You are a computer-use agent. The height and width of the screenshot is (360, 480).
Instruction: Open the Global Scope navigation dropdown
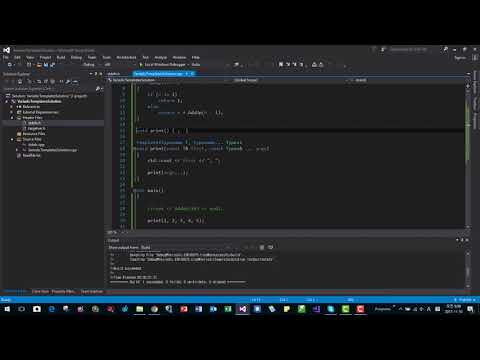290,80
